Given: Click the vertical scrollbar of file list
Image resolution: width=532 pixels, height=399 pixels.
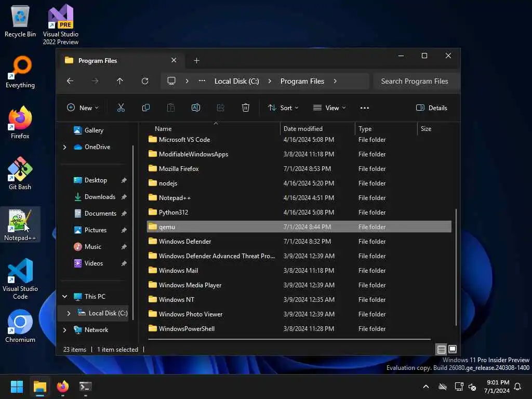Looking at the screenshot, I should point(456,267).
